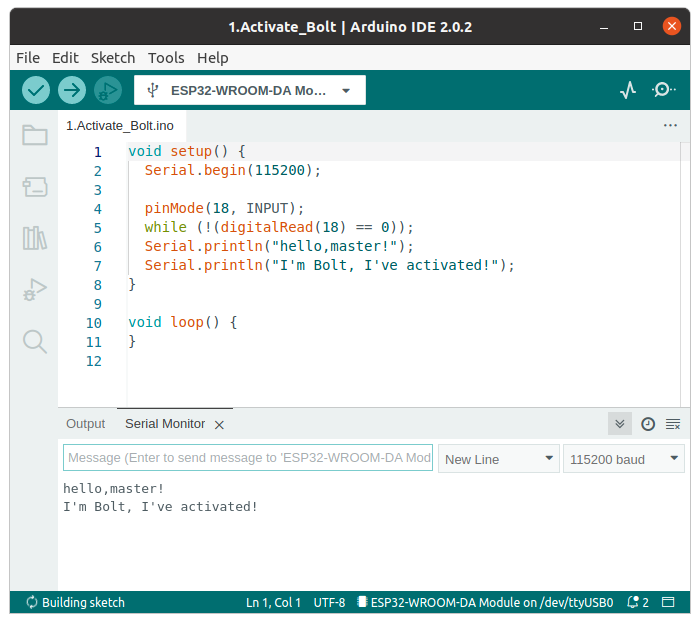Close the Serial Monitor tab
The height and width of the screenshot is (623, 700).
(x=219, y=425)
